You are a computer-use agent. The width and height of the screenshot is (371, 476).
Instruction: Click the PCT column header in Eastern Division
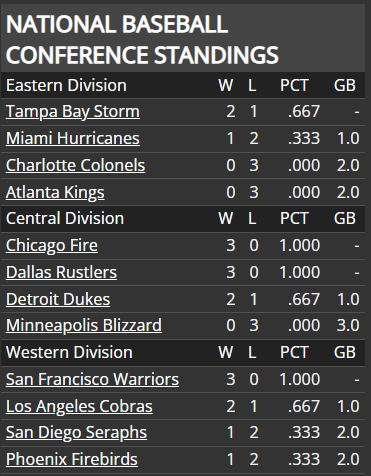(294, 85)
